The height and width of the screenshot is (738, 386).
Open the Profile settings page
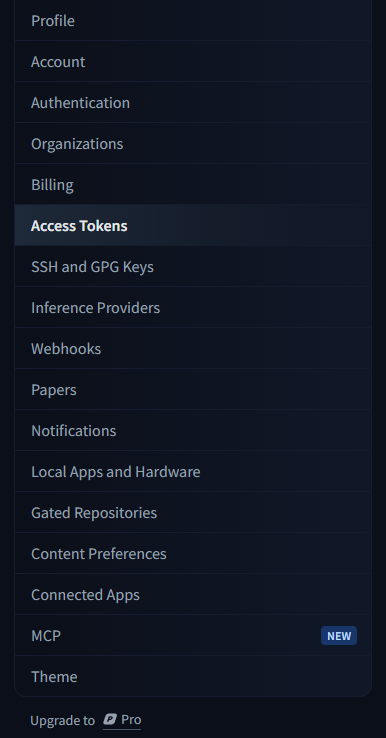[x=193, y=21]
